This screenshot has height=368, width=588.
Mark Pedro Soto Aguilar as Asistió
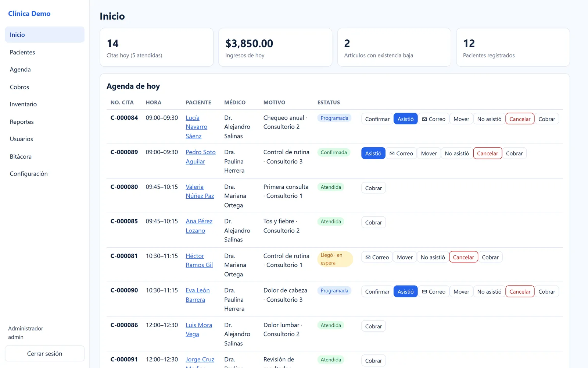coord(373,153)
